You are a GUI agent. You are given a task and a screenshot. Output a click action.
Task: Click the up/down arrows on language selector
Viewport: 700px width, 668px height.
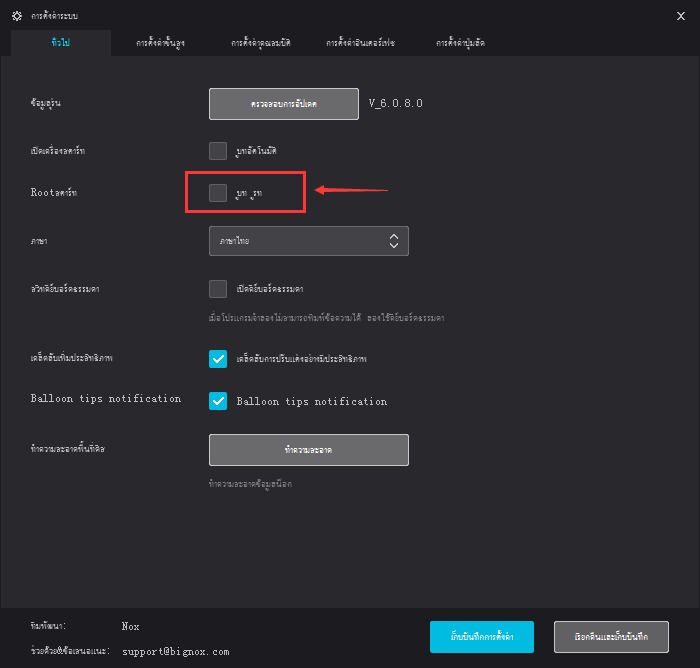394,241
